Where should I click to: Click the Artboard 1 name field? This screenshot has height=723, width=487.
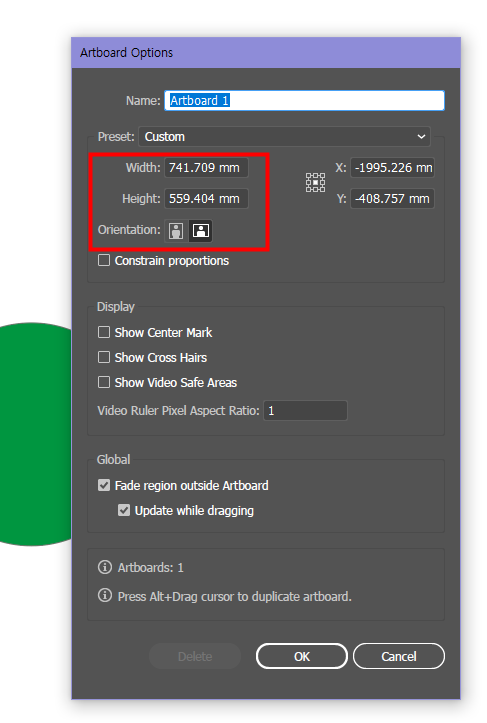coord(304,101)
